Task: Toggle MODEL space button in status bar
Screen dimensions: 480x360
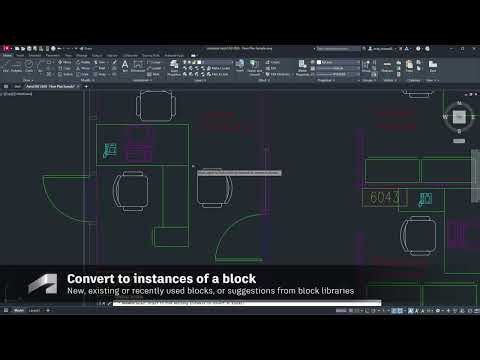Action: click(341, 311)
